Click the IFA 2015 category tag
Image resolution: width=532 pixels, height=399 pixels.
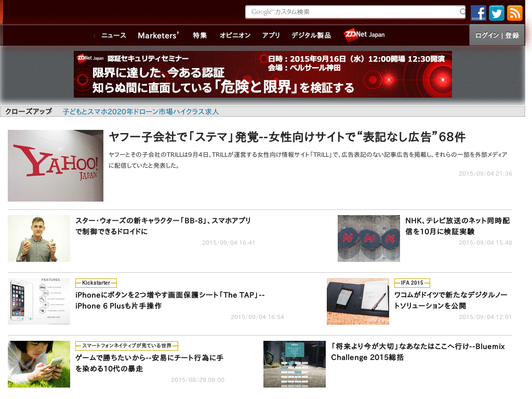pyautogui.click(x=412, y=283)
